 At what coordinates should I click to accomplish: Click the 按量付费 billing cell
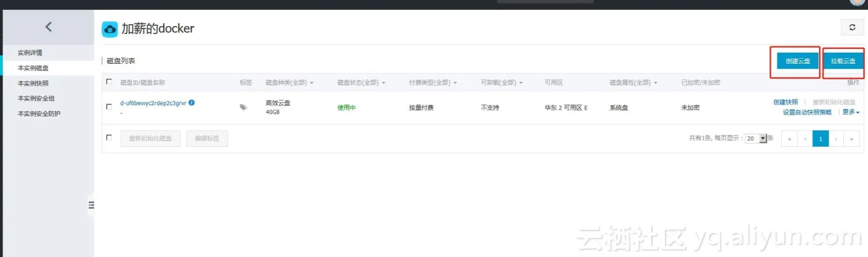(422, 108)
